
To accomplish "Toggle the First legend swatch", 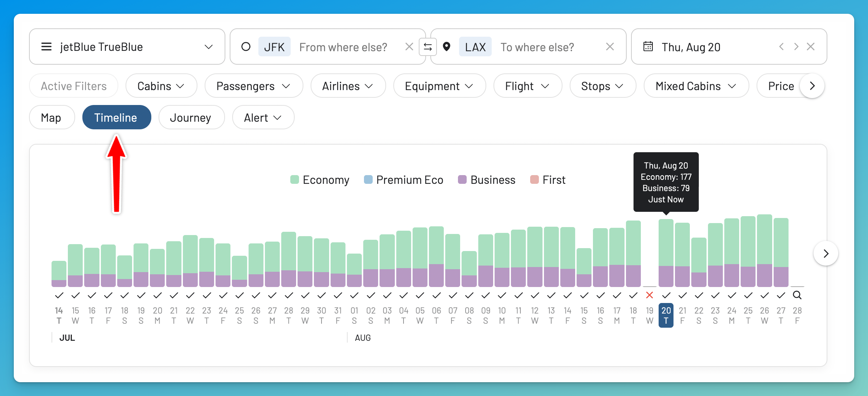I will click(x=534, y=179).
